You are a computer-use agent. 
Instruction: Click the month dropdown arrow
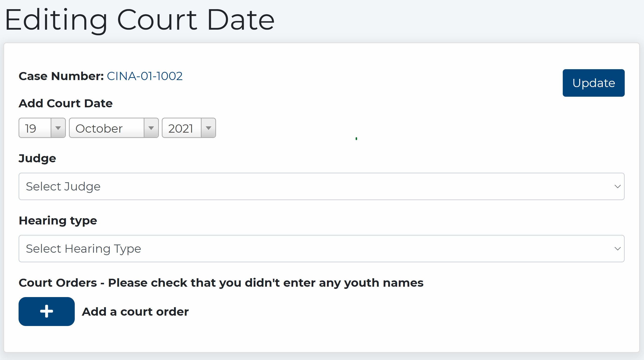click(151, 128)
